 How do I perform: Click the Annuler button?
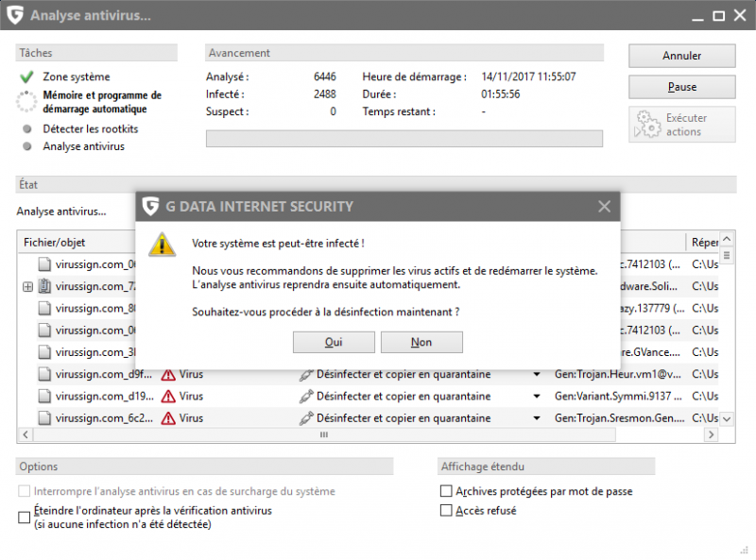(681, 56)
